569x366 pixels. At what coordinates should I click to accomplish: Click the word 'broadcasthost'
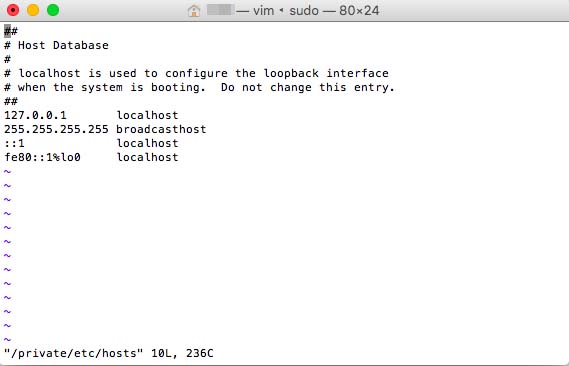[161, 129]
